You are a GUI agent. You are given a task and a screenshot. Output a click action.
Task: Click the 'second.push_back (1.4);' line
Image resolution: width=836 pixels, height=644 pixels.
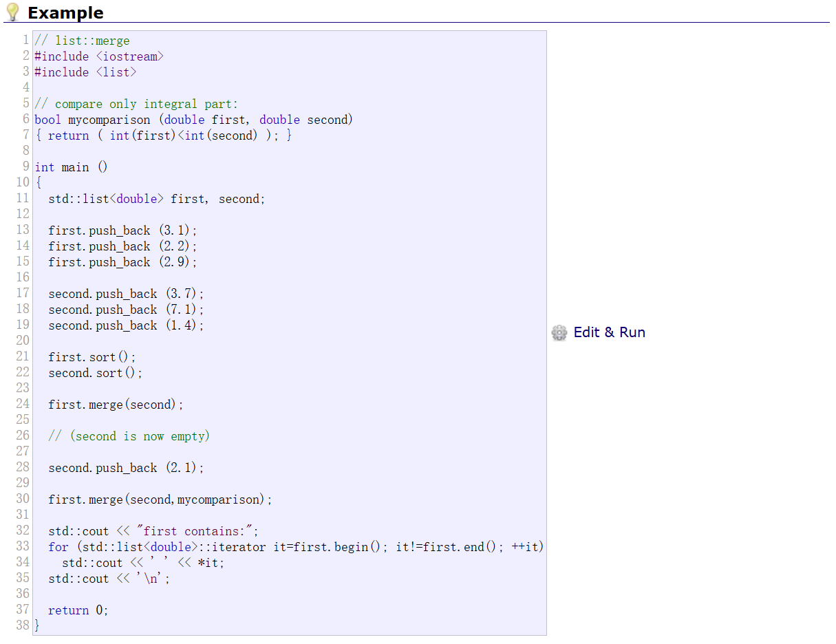(x=126, y=325)
